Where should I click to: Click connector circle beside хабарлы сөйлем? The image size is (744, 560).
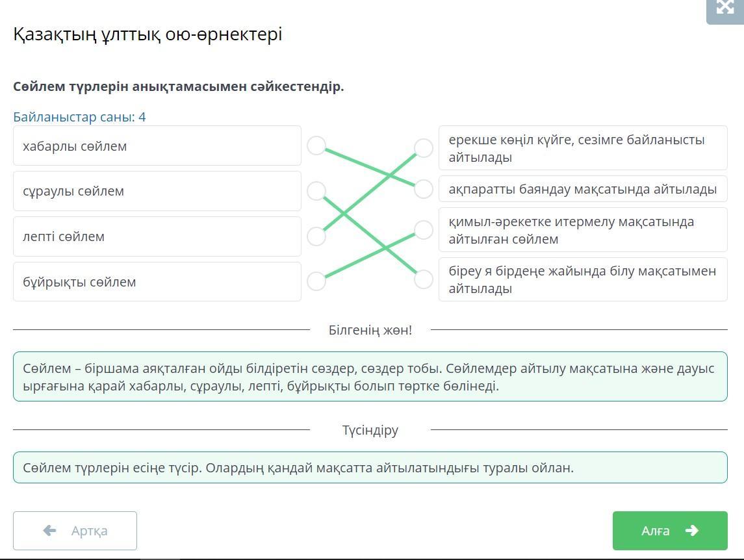coord(316,146)
